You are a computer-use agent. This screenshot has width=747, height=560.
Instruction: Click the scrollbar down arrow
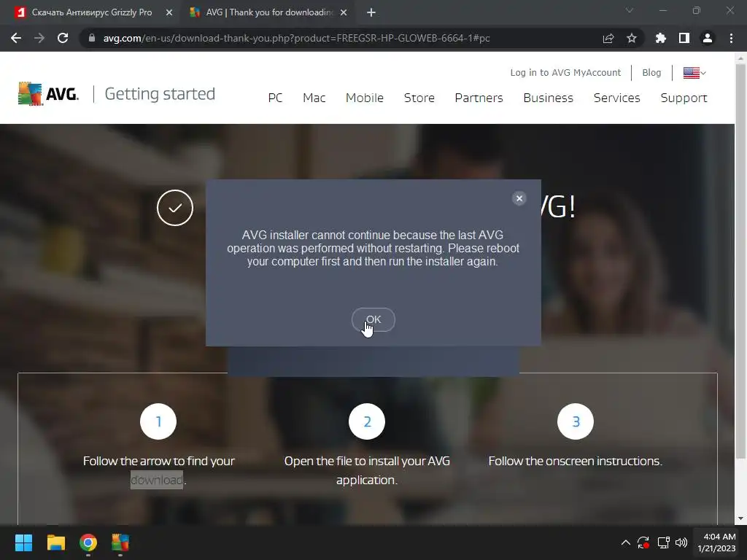[x=740, y=518]
